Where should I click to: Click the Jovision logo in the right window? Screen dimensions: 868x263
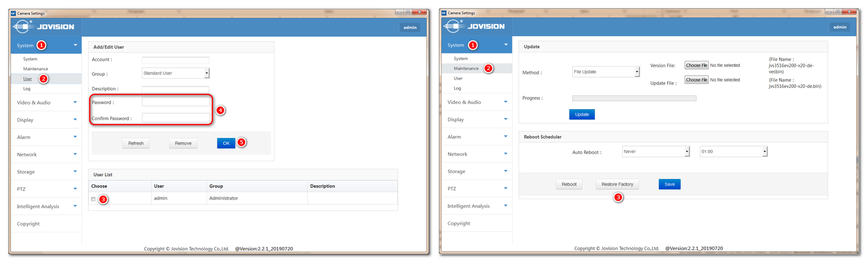coord(474,26)
